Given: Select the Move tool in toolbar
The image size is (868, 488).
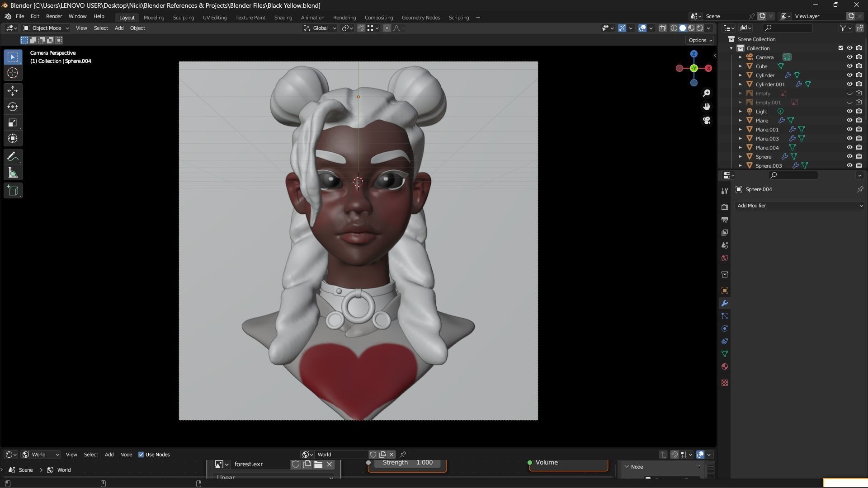Looking at the screenshot, I should pos(13,91).
